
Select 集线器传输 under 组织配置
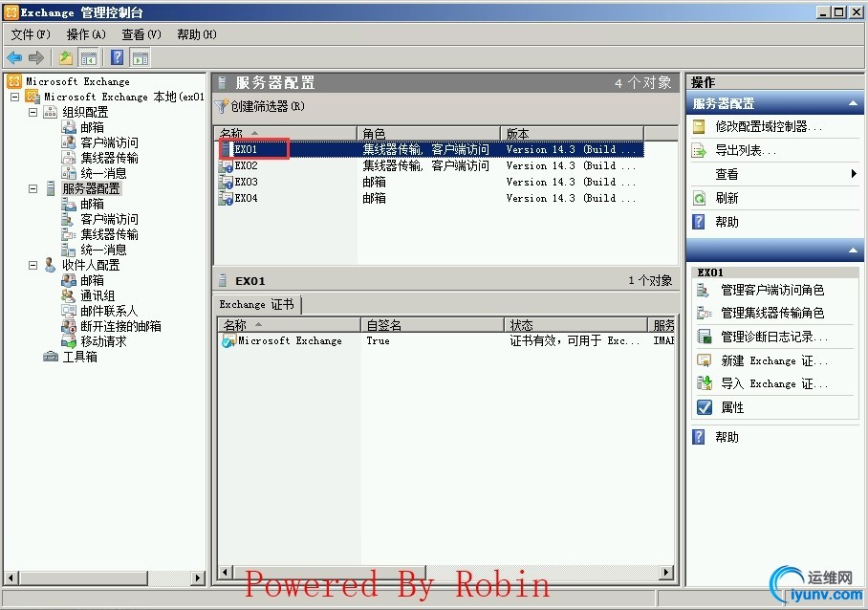click(x=109, y=159)
